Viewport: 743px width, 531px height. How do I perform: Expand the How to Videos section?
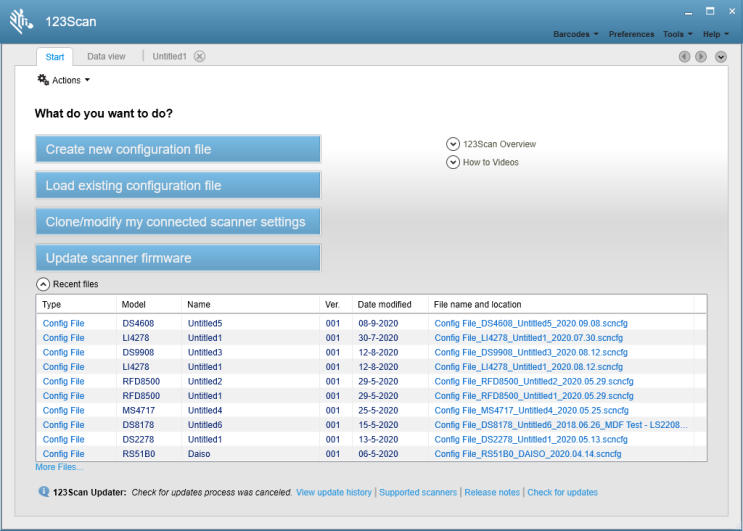click(453, 162)
